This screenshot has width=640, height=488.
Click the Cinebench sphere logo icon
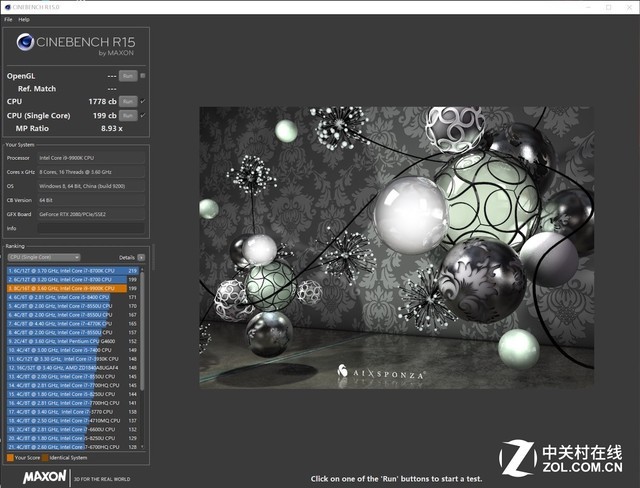click(x=25, y=43)
